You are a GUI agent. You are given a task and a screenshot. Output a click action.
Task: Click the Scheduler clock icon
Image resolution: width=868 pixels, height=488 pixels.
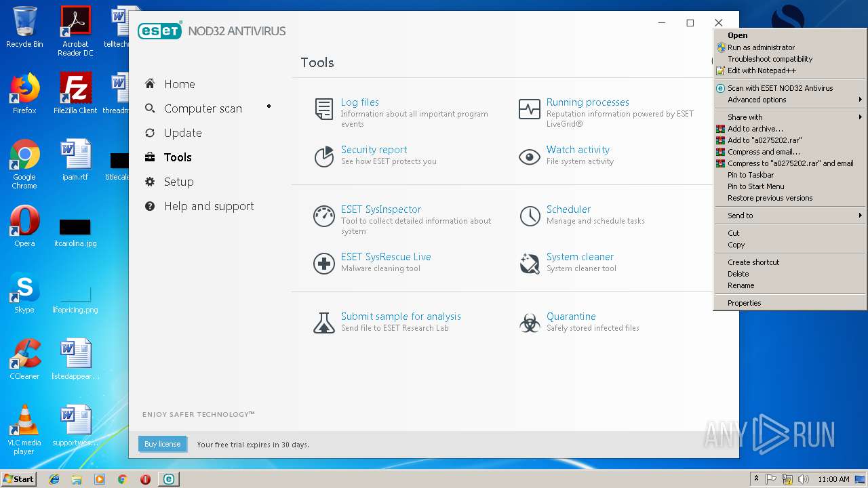[530, 216]
